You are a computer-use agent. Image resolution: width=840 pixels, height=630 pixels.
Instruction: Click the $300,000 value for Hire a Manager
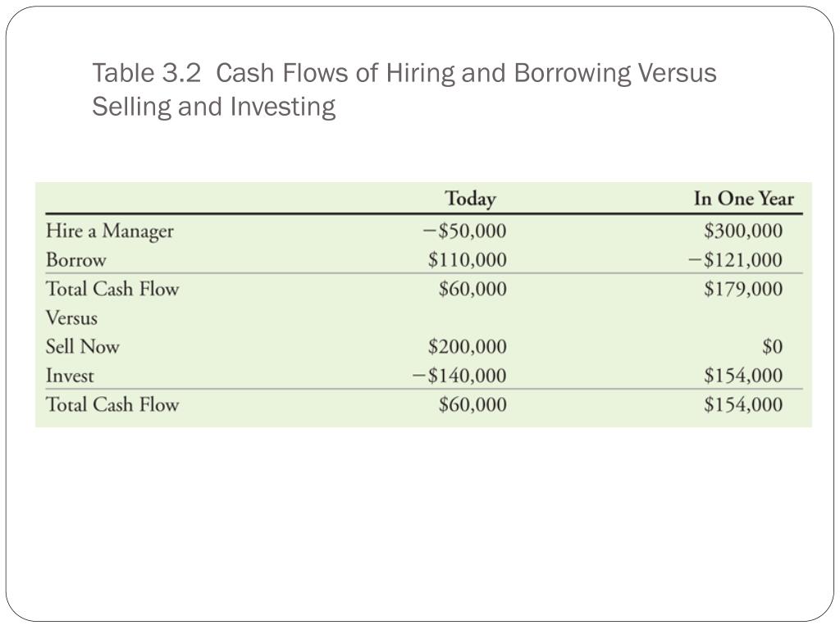pyautogui.click(x=743, y=231)
